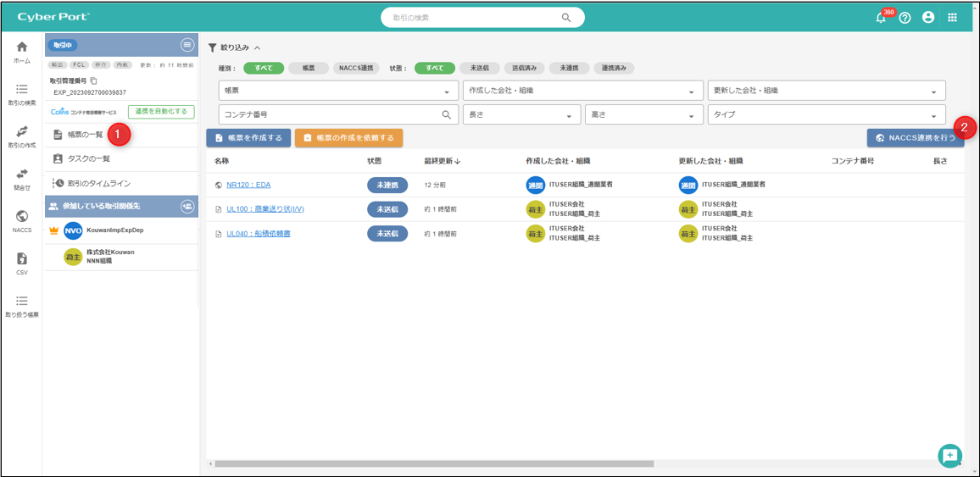Viewport: 980px width, 477px height.
Task: Open the apps grid icon in header
Action: point(952,18)
